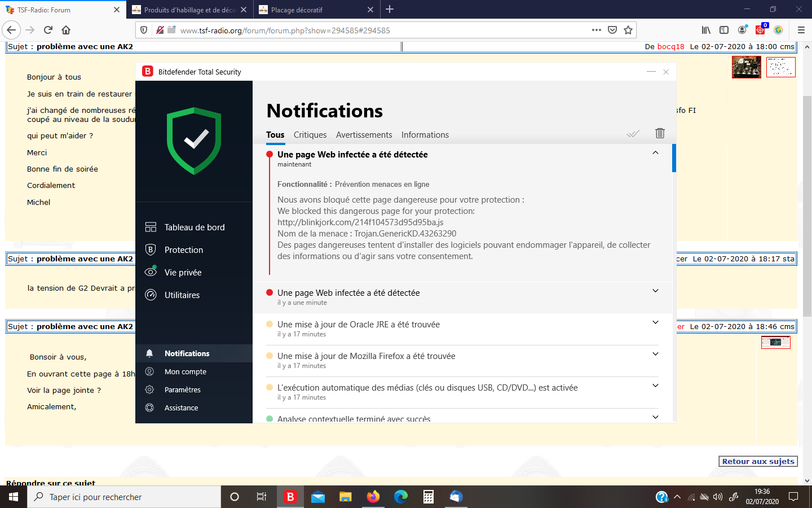The width and height of the screenshot is (812, 508).
Task: Expand second infected page notification from a minute ago
Action: tap(655, 291)
